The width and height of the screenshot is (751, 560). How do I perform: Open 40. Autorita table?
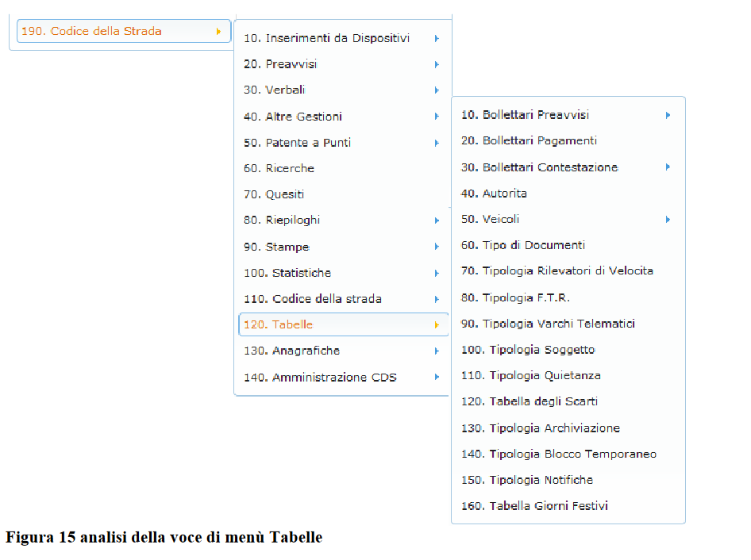point(494,193)
